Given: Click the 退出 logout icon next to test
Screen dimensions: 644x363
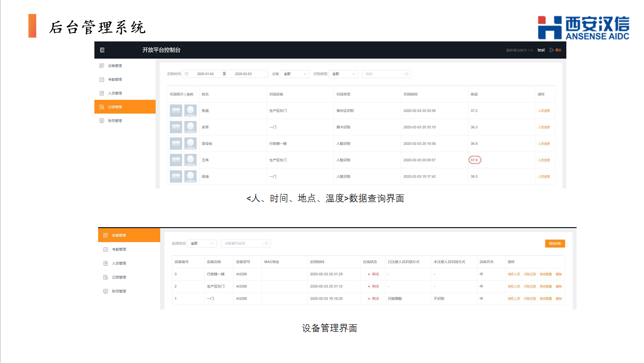Looking at the screenshot, I should coord(552,50).
